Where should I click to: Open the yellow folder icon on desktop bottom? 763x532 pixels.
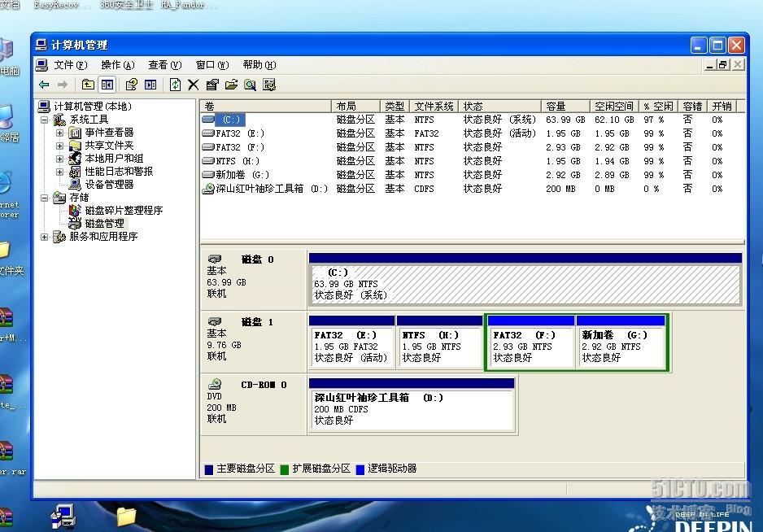click(125, 516)
